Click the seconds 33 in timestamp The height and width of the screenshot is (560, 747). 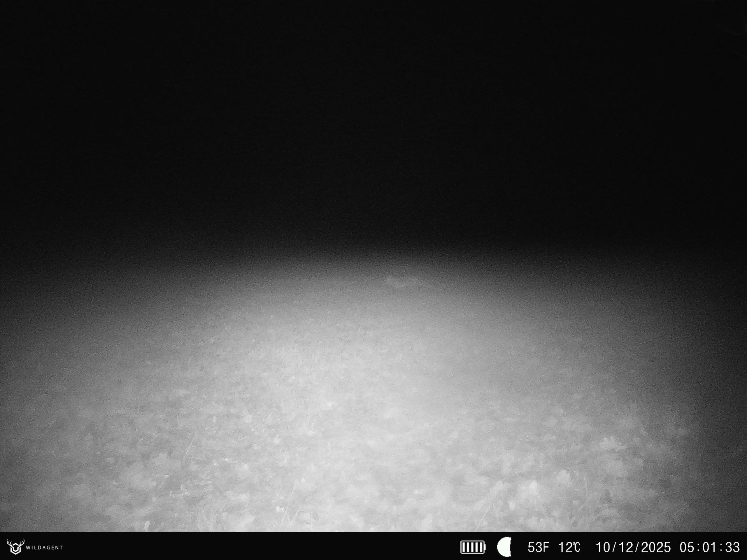tap(732, 547)
